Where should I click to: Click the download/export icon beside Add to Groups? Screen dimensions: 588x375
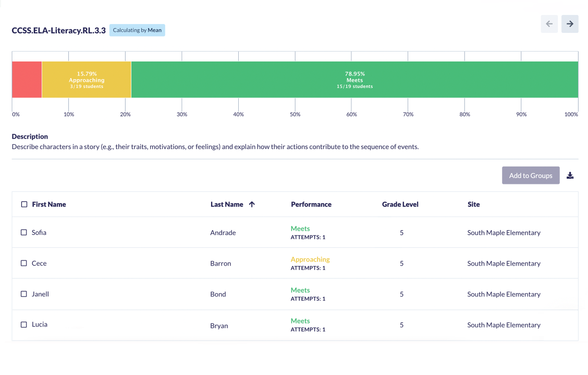(x=570, y=175)
